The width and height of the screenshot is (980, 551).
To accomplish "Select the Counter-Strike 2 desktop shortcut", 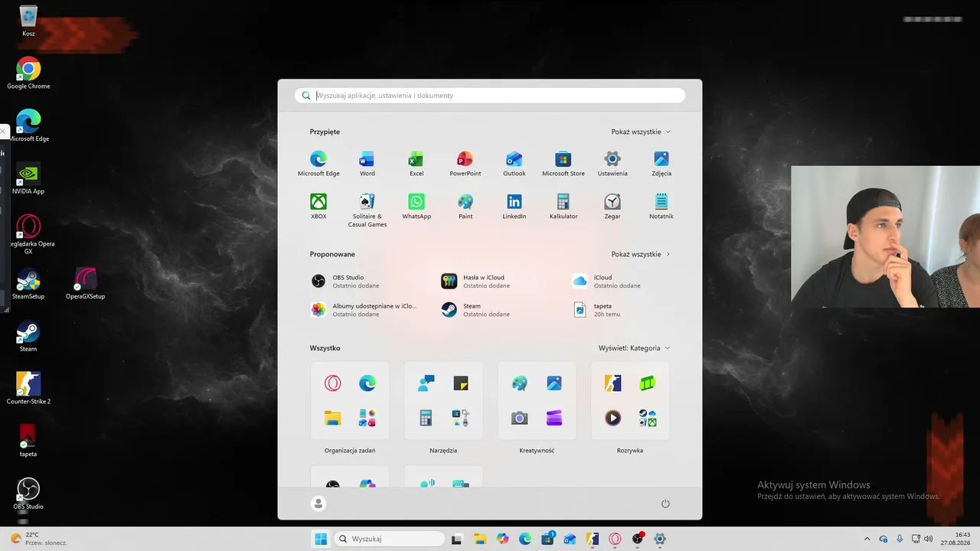I will 28,389.
